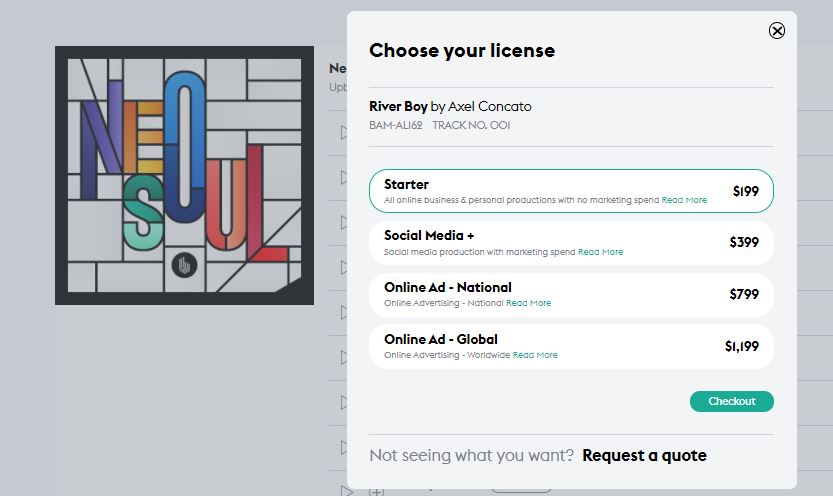Play the second track in the background list
Viewport: 833px width, 496px height.
[x=344, y=177]
